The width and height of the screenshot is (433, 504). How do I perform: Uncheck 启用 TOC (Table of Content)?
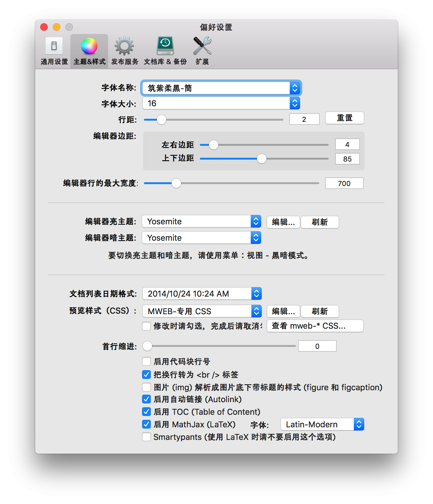(x=146, y=412)
